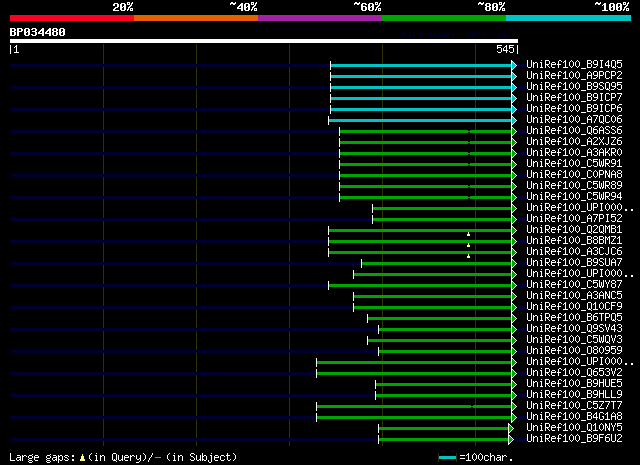Select the UniRef100_B4G1A8 label

click(x=574, y=417)
